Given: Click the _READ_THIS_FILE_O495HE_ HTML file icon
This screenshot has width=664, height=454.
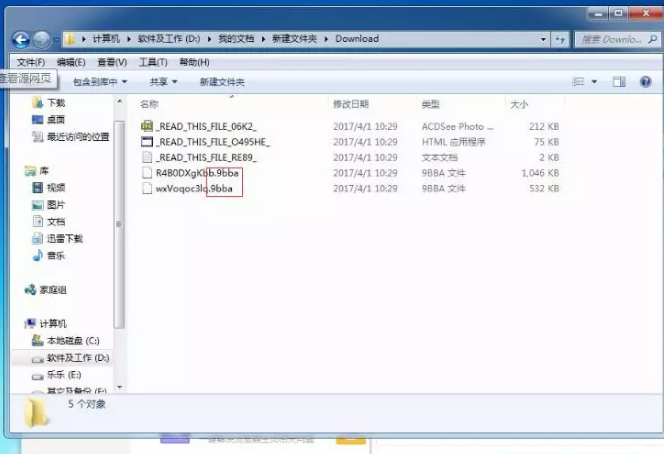Looking at the screenshot, I should (146, 142).
